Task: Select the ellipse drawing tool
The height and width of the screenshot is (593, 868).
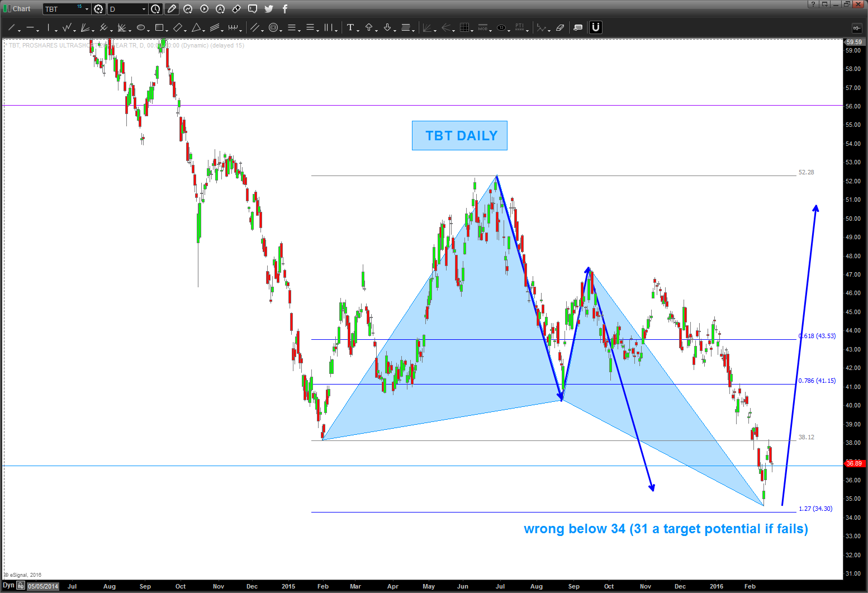Action: pyautogui.click(x=141, y=27)
